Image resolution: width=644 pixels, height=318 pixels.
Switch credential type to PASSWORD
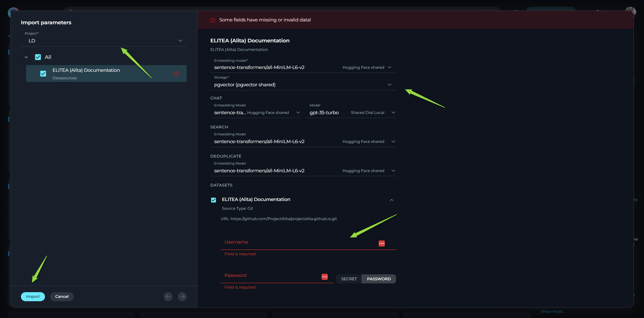[x=379, y=279]
